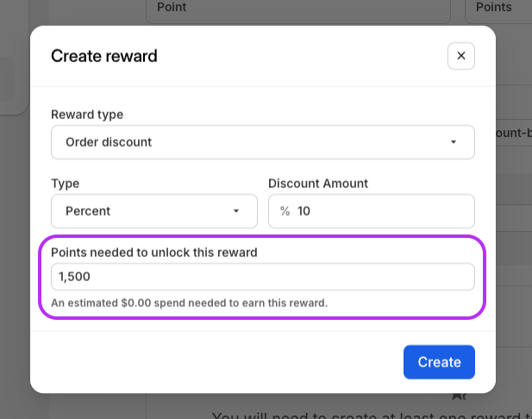Viewport: 532px width, 419px height.
Task: Click the "Type" field label
Action: 66,184
